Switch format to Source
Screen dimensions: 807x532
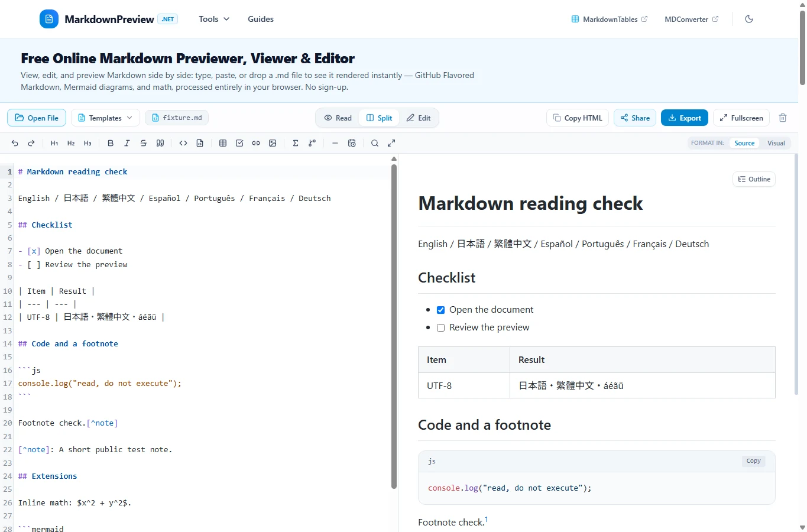pyautogui.click(x=744, y=143)
